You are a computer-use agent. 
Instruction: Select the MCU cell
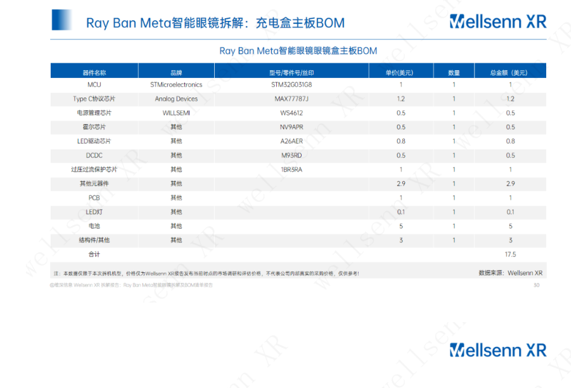94,85
